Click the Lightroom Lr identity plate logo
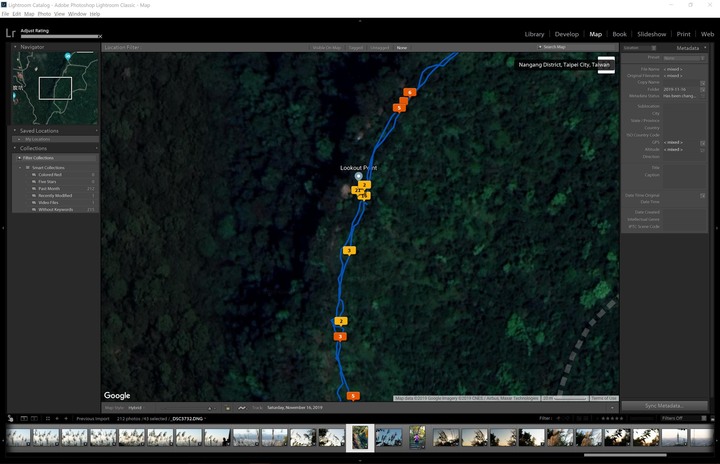Viewport: 720px width, 464px height. click(x=11, y=33)
